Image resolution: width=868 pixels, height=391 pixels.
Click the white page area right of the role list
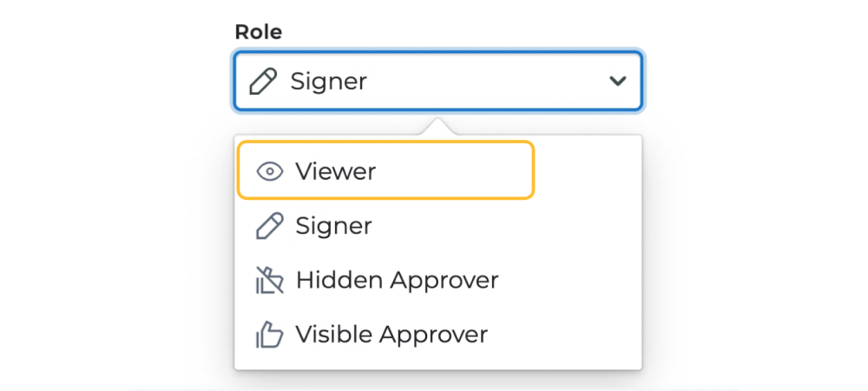pyautogui.click(x=690, y=252)
